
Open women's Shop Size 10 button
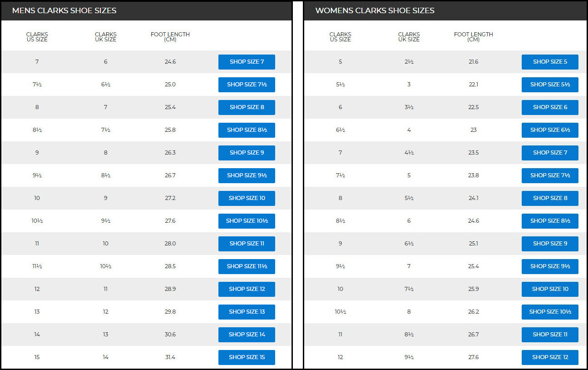(x=550, y=289)
